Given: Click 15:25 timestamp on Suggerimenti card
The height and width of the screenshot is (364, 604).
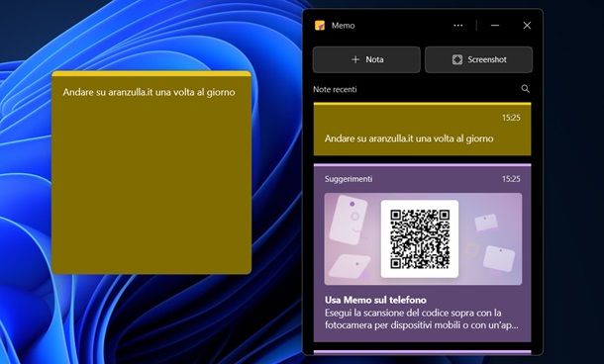Looking at the screenshot, I should pos(511,179).
